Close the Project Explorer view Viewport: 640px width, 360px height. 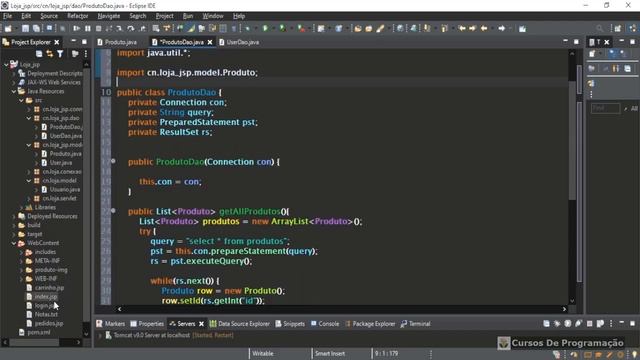click(57, 42)
